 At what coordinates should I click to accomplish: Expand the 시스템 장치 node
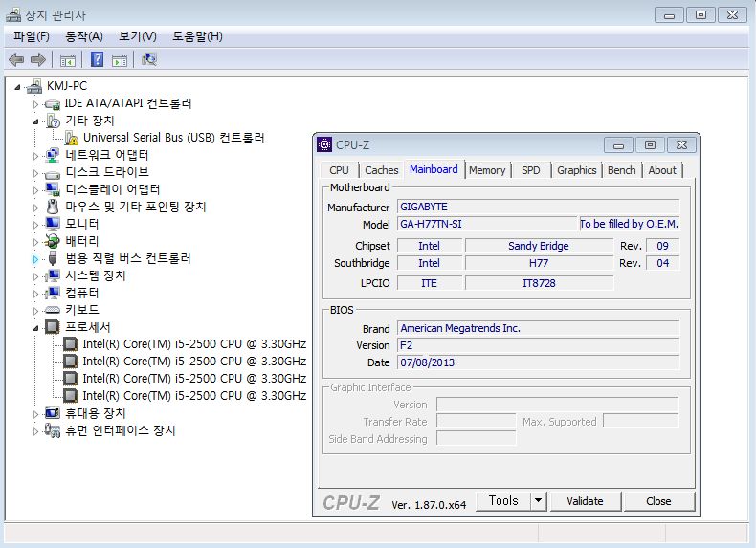point(35,276)
